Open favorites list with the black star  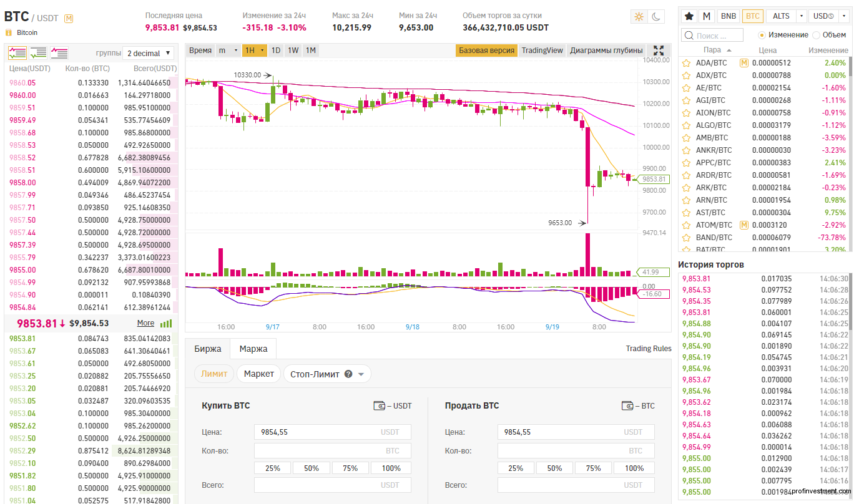pyautogui.click(x=689, y=16)
